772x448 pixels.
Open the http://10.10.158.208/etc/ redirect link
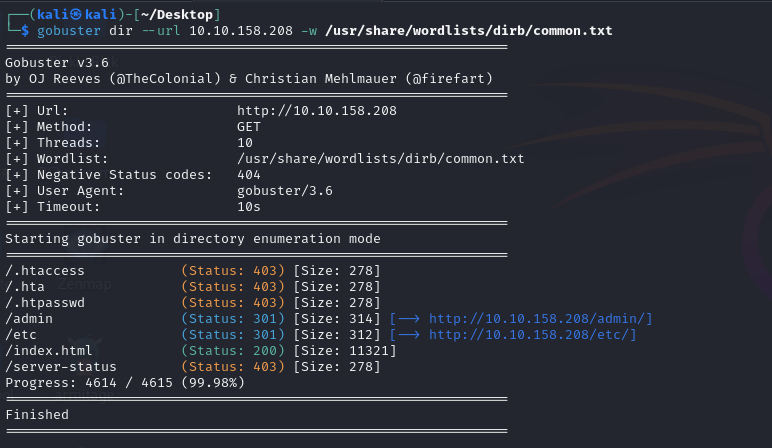point(532,334)
